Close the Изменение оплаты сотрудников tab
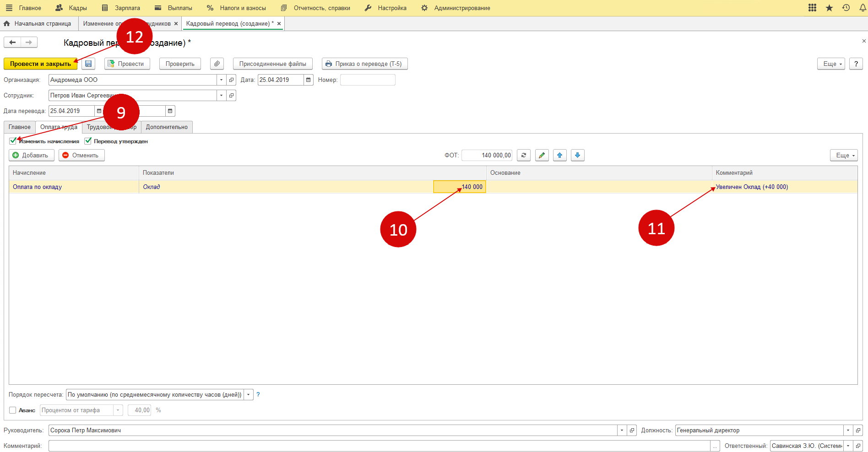The width and height of the screenshot is (868, 452). pyautogui.click(x=176, y=23)
